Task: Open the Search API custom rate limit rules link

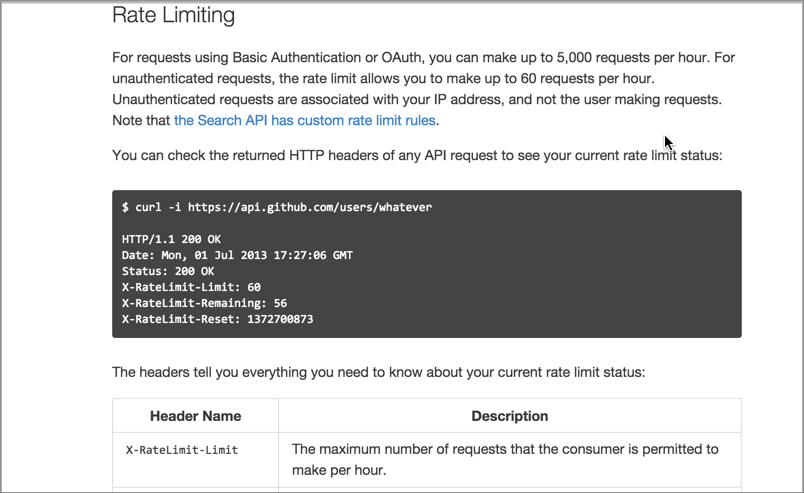Action: (305, 121)
